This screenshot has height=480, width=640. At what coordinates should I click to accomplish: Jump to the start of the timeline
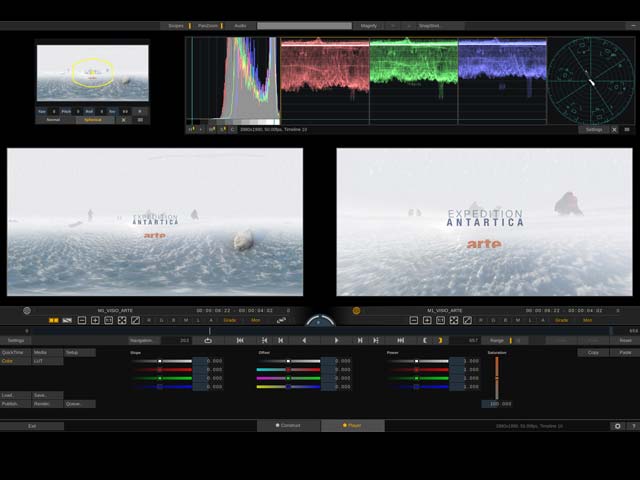point(240,340)
